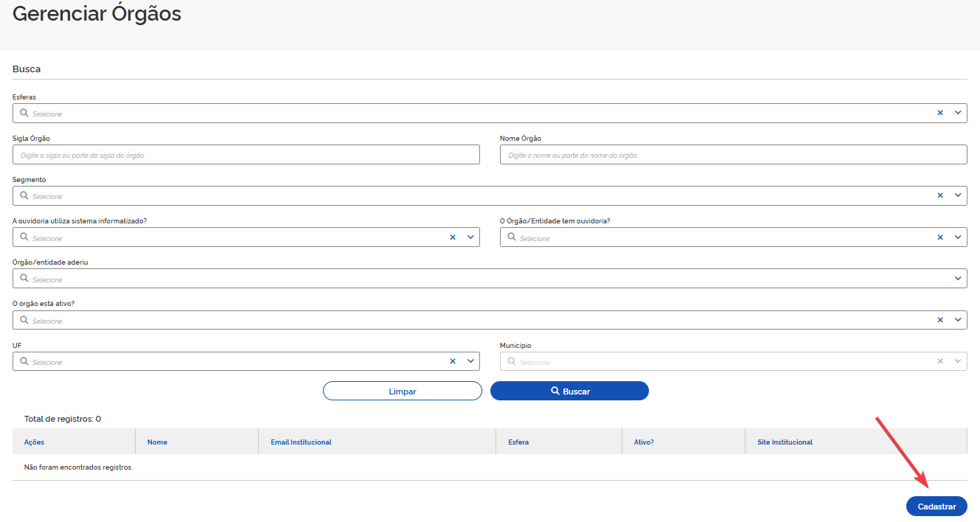The image size is (980, 522).
Task: Click the magnifier icon in Segmento field
Action: click(24, 196)
